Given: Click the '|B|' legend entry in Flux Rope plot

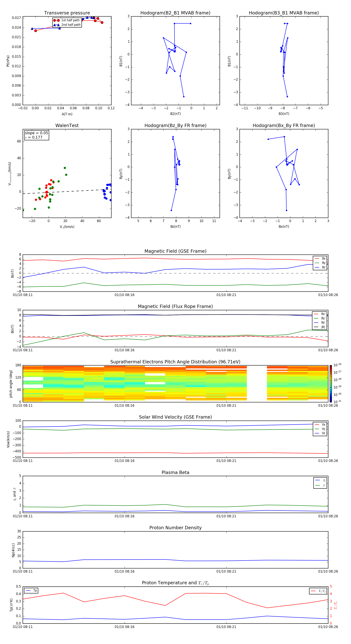Looking at the screenshot, I should tap(320, 327).
